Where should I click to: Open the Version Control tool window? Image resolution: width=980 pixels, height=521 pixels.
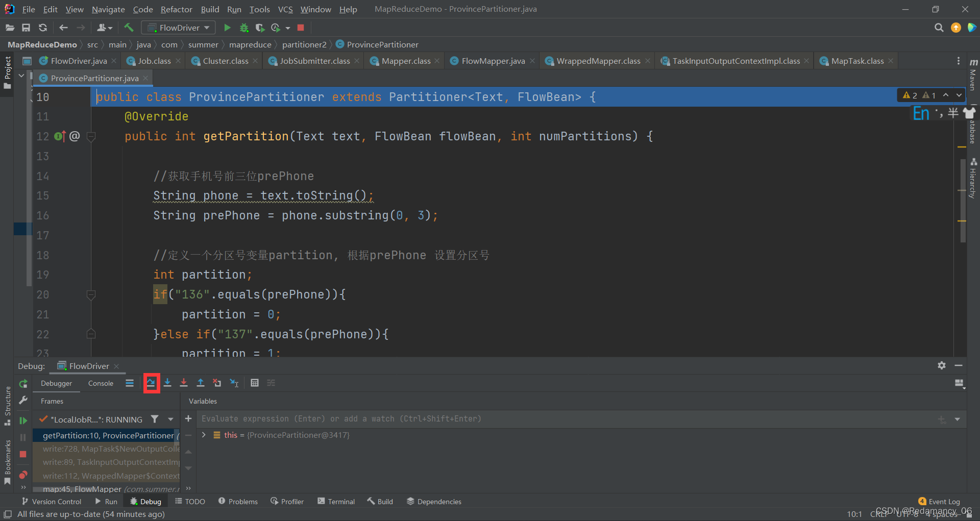[x=51, y=502]
